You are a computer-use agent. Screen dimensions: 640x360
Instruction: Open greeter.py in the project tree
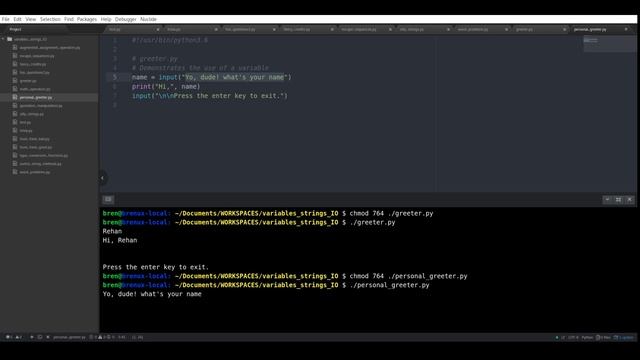(x=28, y=81)
